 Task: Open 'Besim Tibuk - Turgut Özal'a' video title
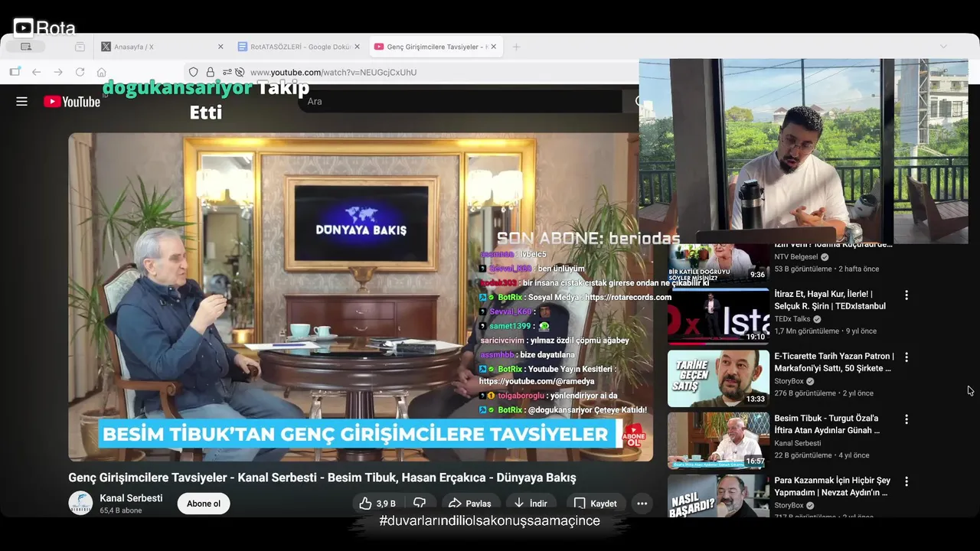pyautogui.click(x=827, y=424)
